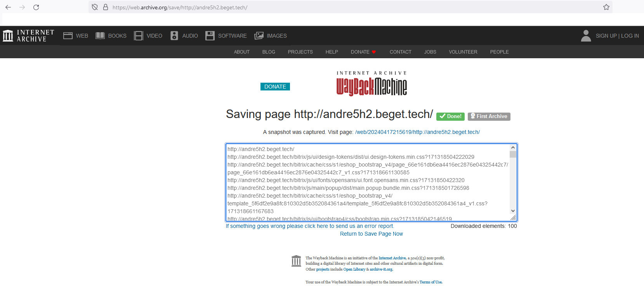The width and height of the screenshot is (644, 290).
Task: Click the Internet Archive logo
Action: (28, 36)
